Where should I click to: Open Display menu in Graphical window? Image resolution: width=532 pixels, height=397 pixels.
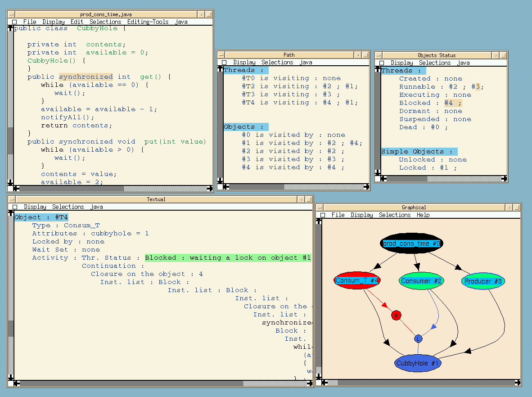[x=362, y=215]
